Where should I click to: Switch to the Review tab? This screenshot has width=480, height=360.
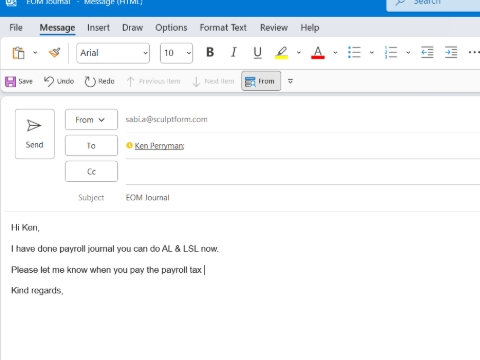(x=274, y=28)
